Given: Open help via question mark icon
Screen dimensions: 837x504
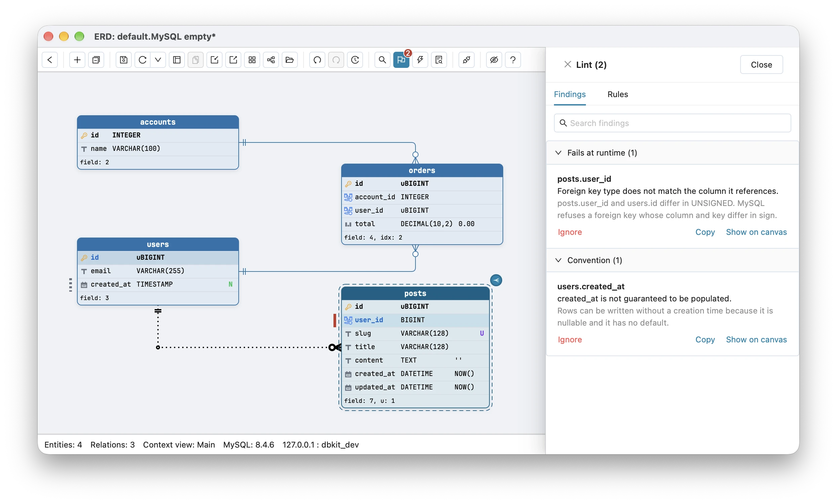Looking at the screenshot, I should pos(513,60).
